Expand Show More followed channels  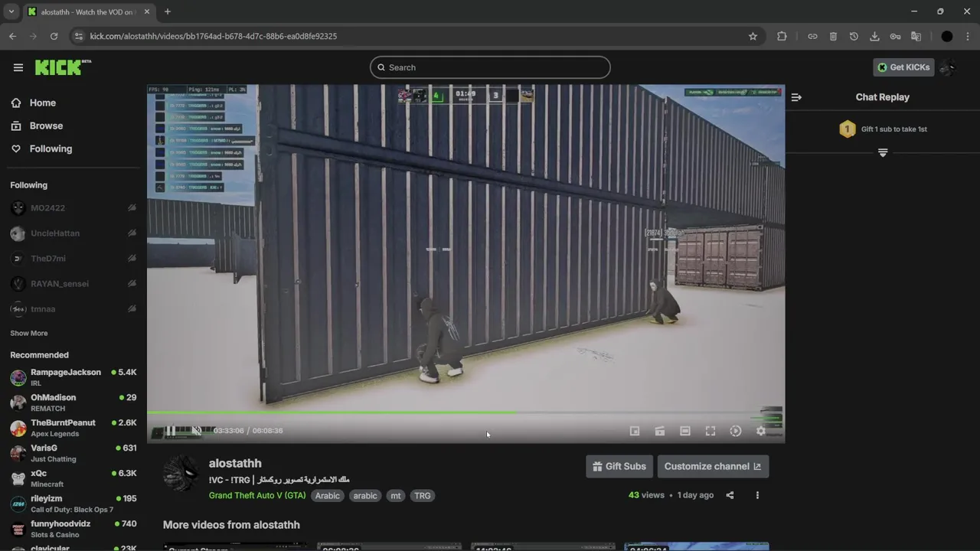tap(29, 333)
